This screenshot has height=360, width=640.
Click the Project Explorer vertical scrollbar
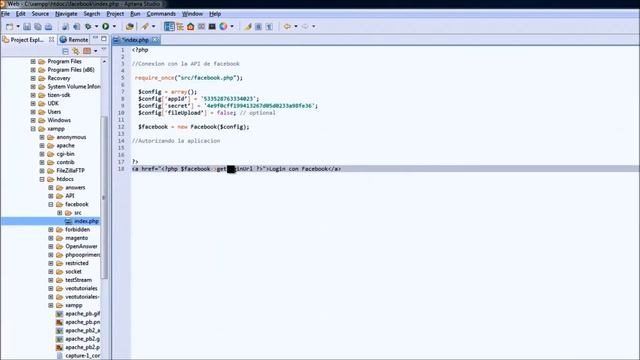[104, 197]
